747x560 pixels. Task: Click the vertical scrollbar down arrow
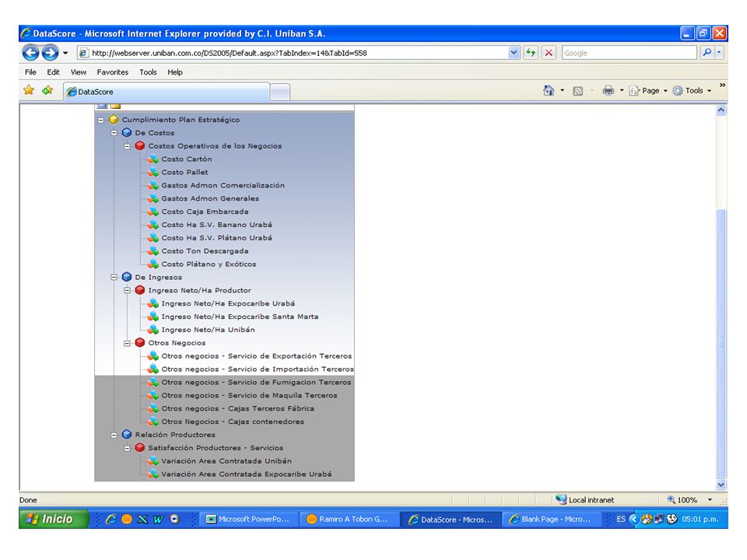(x=721, y=485)
